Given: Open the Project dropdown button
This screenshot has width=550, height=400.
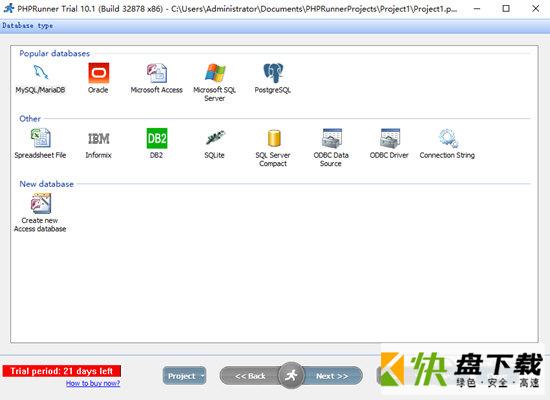Looking at the screenshot, I should pos(185,376).
